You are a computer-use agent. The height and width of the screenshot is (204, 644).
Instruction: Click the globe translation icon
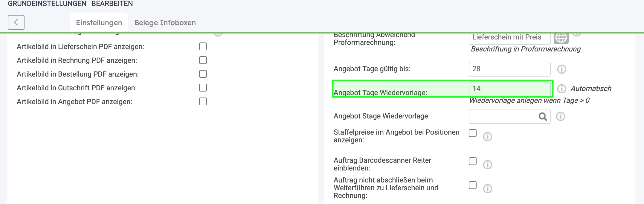pyautogui.click(x=561, y=38)
